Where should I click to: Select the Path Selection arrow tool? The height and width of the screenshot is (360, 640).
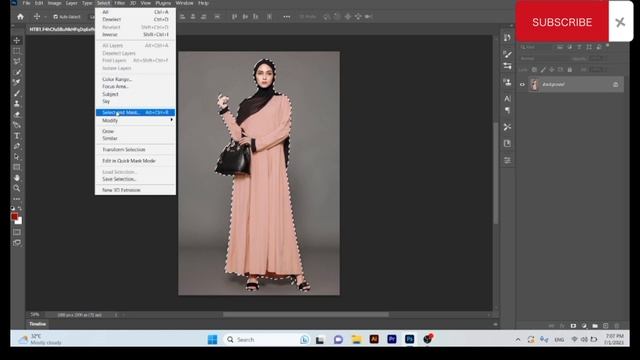click(17, 157)
